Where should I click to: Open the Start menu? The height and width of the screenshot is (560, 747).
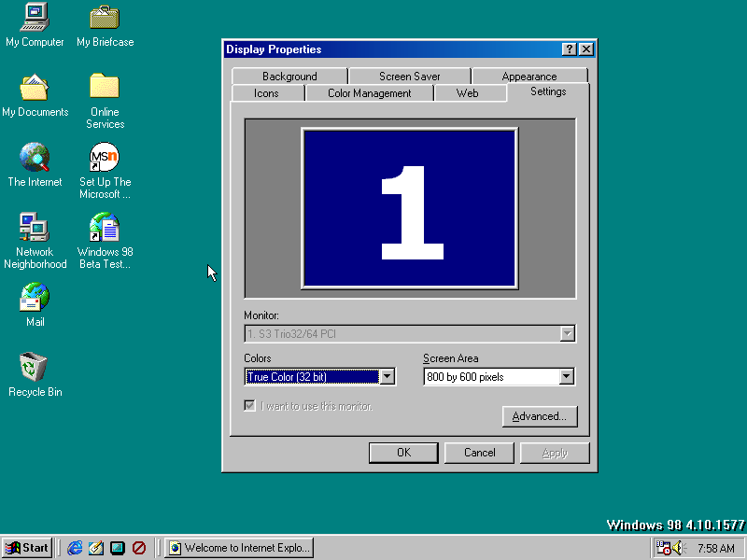coord(27,548)
